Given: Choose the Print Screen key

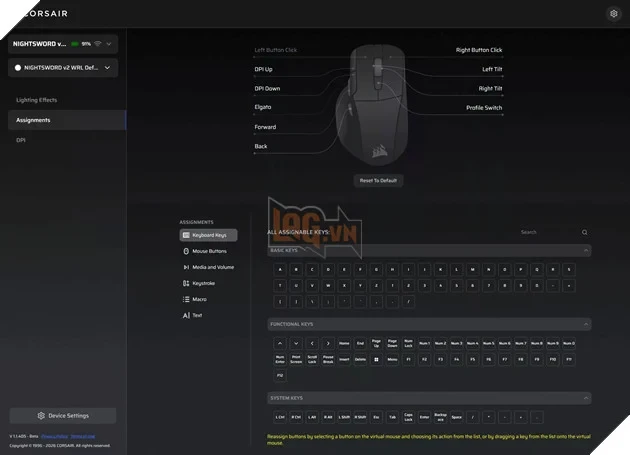Looking at the screenshot, I should (296, 360).
